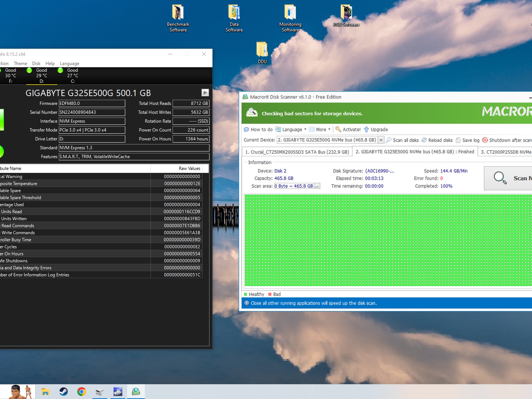Open the Benchmark Software desktop folder

point(178,18)
